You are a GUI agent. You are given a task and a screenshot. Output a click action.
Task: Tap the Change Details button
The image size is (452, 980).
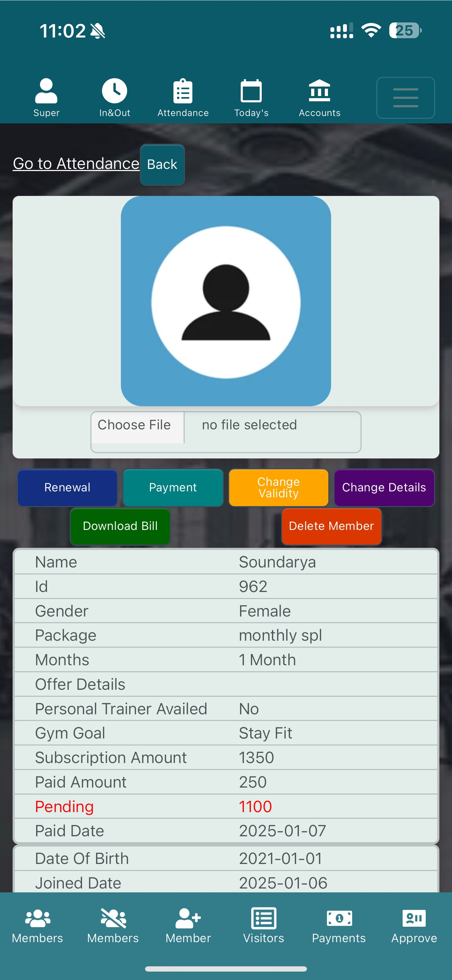(x=384, y=487)
